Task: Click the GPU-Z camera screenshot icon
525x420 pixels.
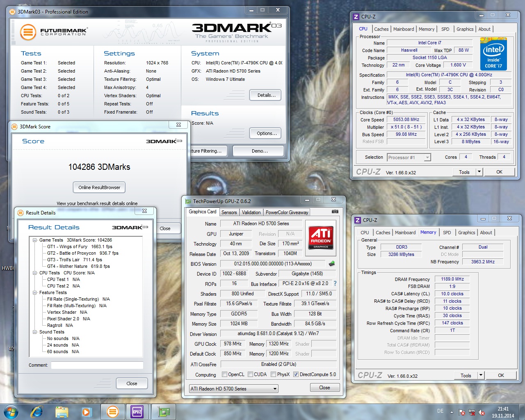Action: pyautogui.click(x=335, y=212)
